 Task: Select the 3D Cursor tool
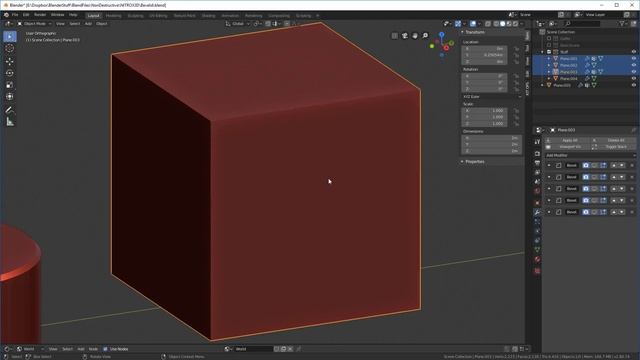tap(10, 49)
